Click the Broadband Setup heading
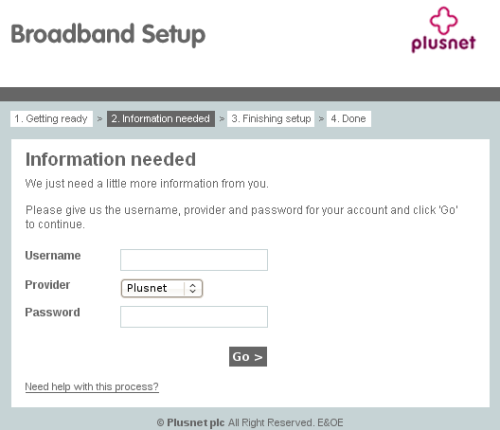This screenshot has height=430, width=500. pos(108,35)
